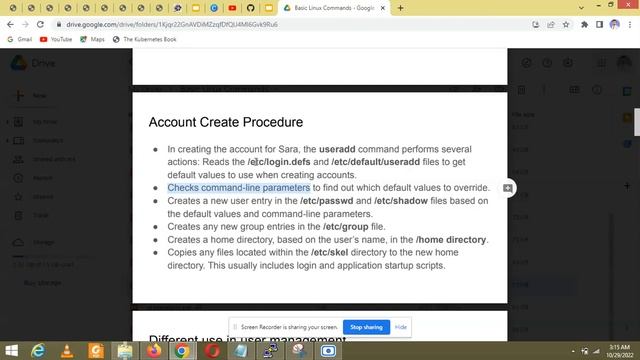The width and height of the screenshot is (640, 360).
Task: Click the Buy storage button
Action: click(x=42, y=283)
